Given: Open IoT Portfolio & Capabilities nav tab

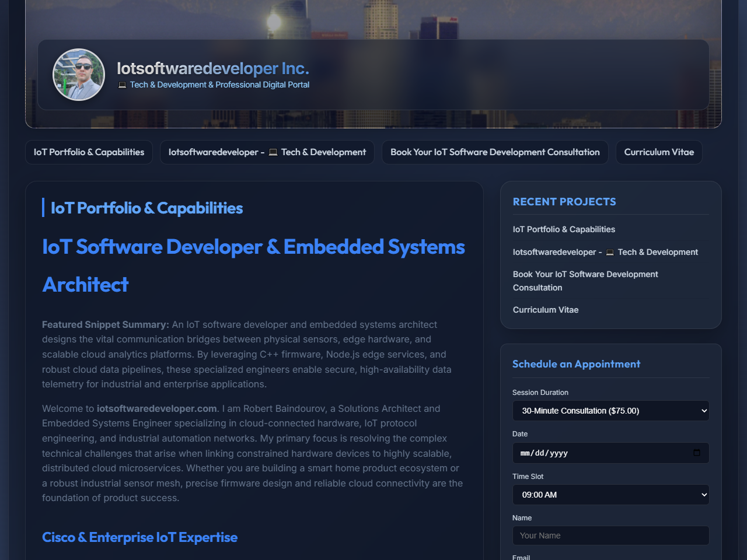Looking at the screenshot, I should point(89,152).
